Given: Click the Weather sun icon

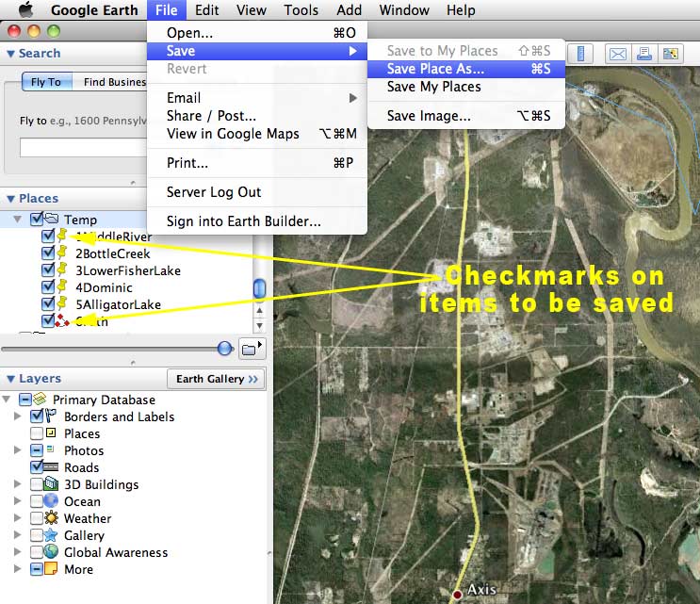Looking at the screenshot, I should 51,517.
